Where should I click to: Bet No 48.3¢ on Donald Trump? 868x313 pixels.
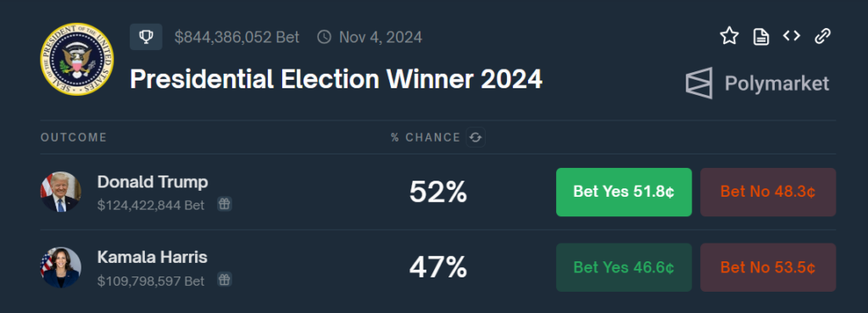click(x=768, y=193)
